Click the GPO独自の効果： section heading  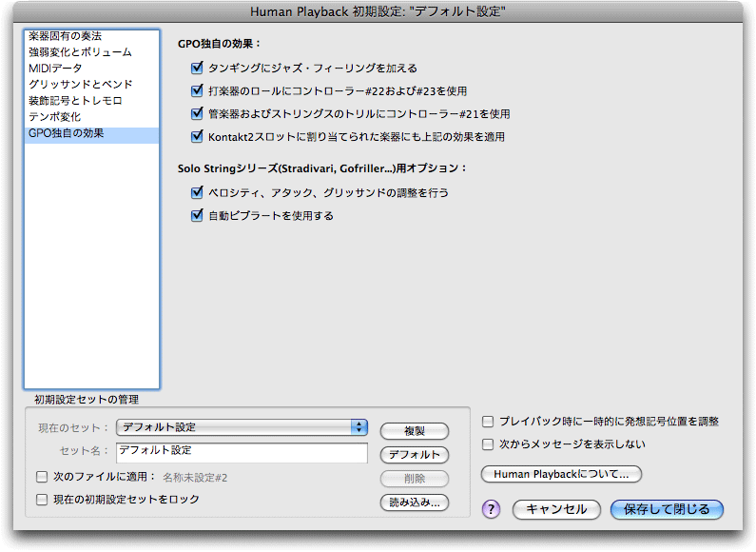220,44
